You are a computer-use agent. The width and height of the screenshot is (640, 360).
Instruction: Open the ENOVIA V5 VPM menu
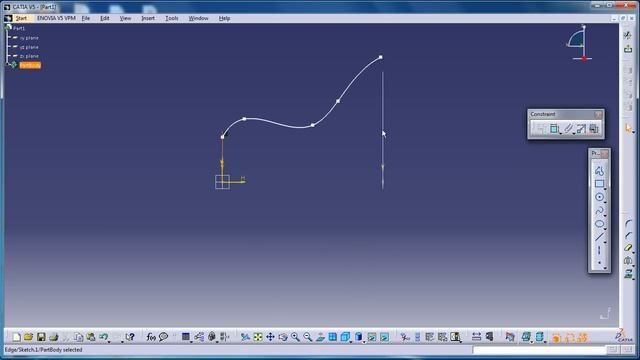[x=56, y=18]
